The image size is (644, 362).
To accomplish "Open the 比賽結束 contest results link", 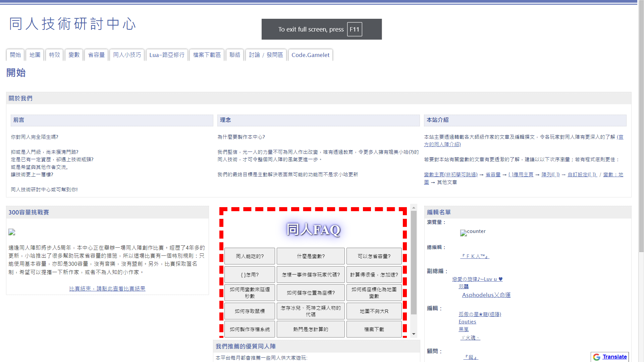I will click(107, 289).
